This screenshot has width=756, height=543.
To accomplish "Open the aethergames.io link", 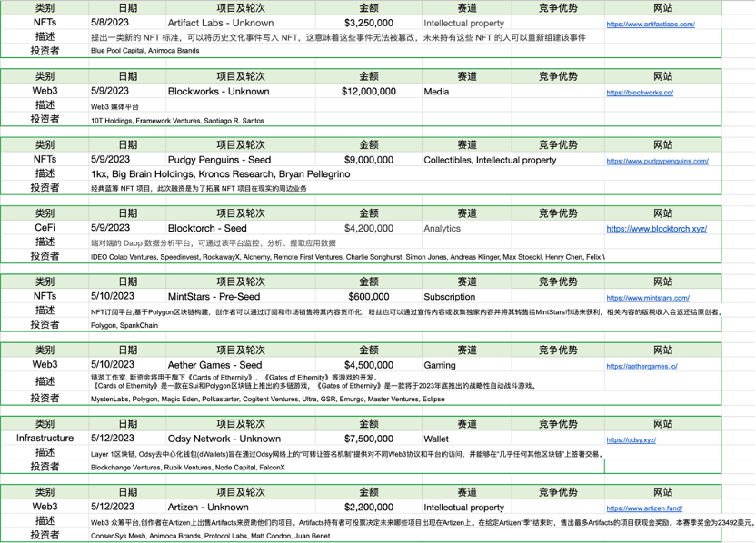I will click(x=642, y=366).
